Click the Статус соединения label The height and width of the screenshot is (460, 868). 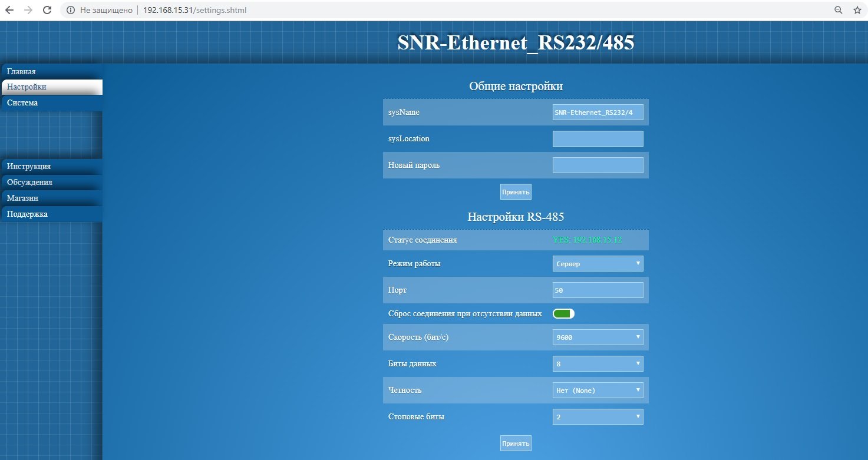[x=423, y=240]
